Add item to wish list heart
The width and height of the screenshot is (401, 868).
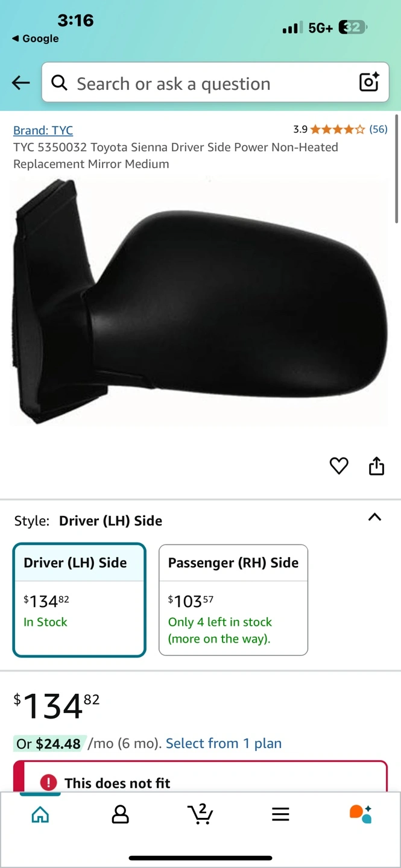[x=339, y=465]
